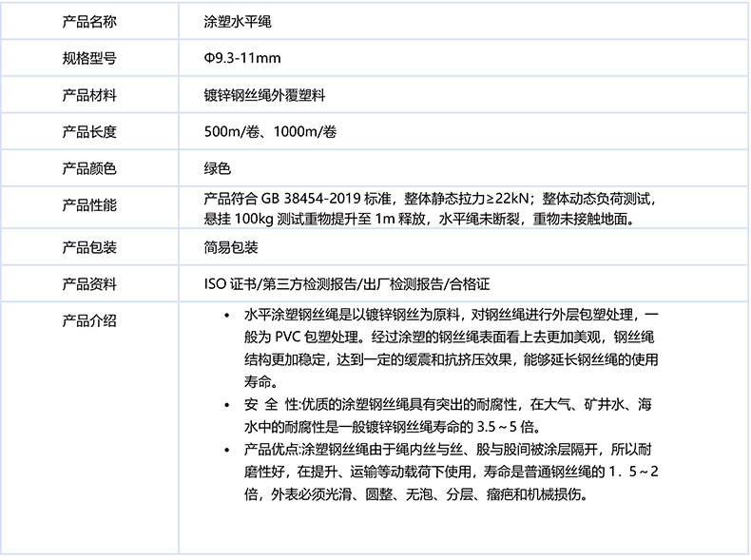Select the Φ9.3-11mm specification value
This screenshot has height=560, width=751.
click(x=242, y=58)
